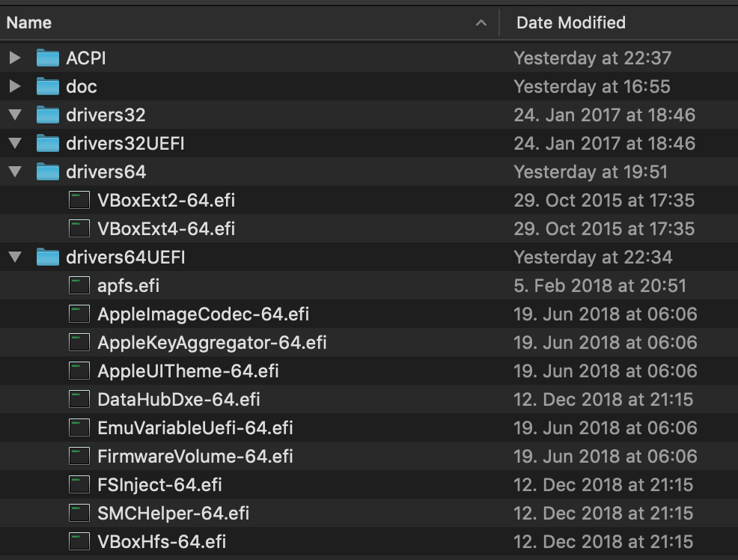The width and height of the screenshot is (738, 560).
Task: Click the FSInject-64.efi file icon
Action: (x=79, y=484)
